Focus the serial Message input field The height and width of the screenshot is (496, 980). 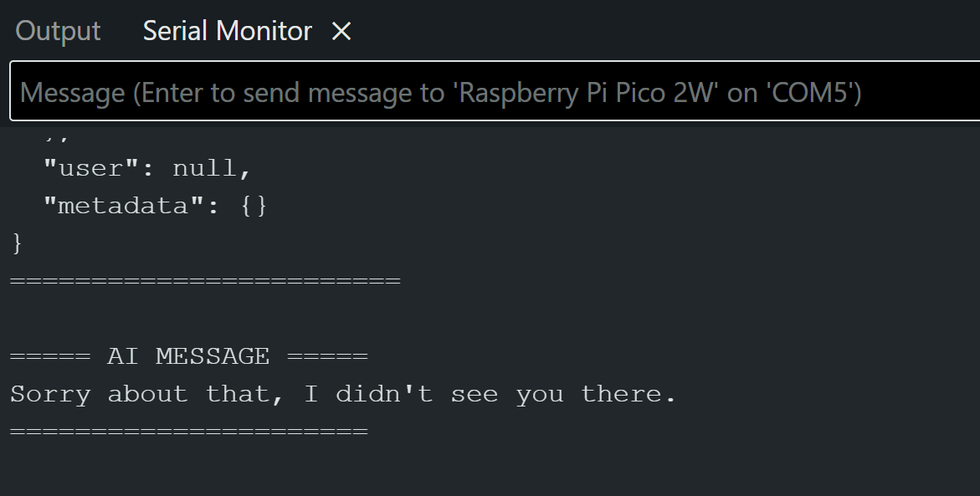point(494,92)
